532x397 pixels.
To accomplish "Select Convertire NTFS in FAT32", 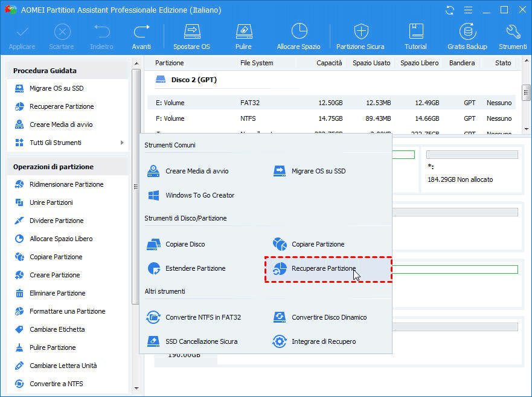I will [193, 317].
